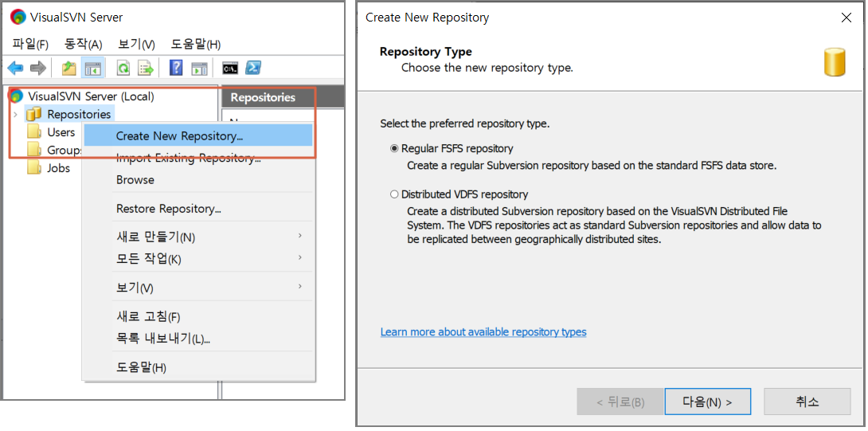The image size is (868, 431).
Task: Click the Jobs folder icon
Action: (35, 167)
